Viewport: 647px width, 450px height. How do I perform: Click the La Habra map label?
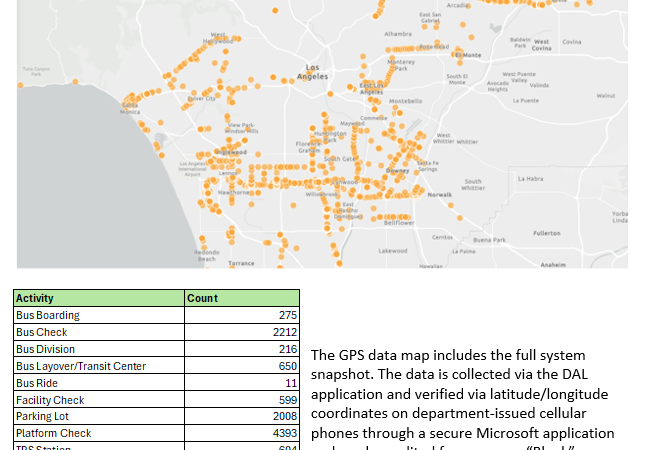coord(529,179)
